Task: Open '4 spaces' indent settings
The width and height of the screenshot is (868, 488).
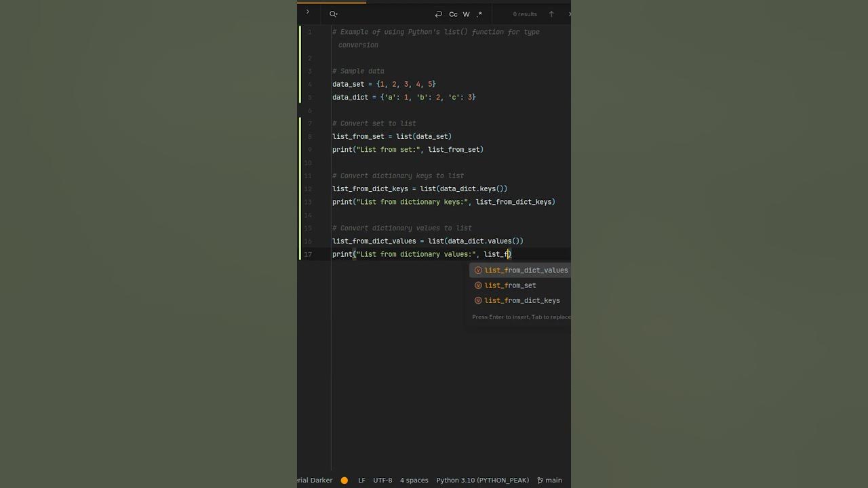Action: click(414, 480)
